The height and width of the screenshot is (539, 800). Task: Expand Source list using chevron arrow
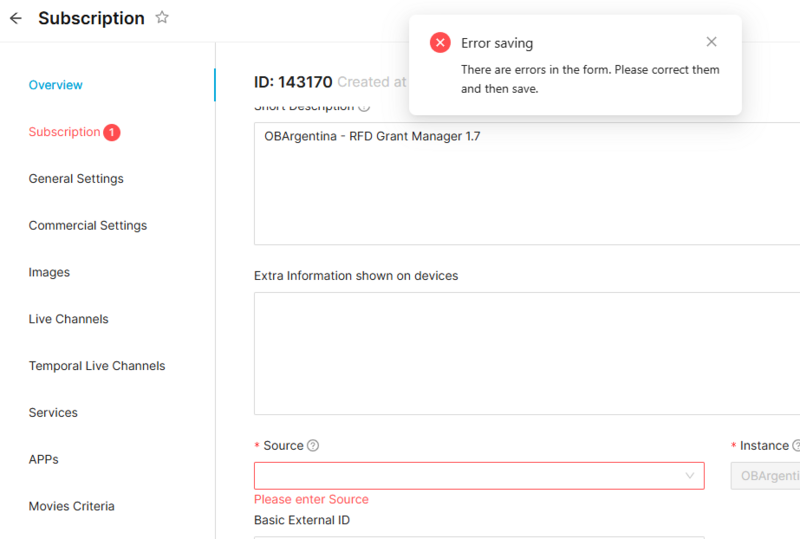point(690,476)
